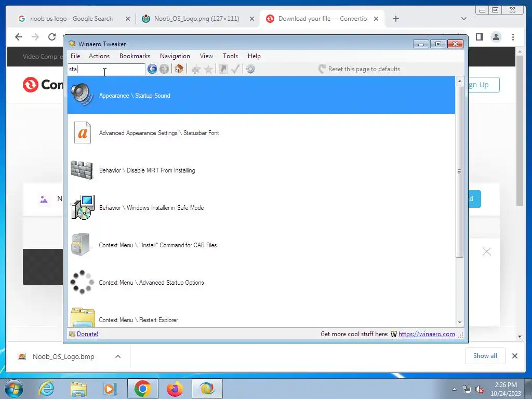Click the Startup Sound speaker icon

pos(82,95)
